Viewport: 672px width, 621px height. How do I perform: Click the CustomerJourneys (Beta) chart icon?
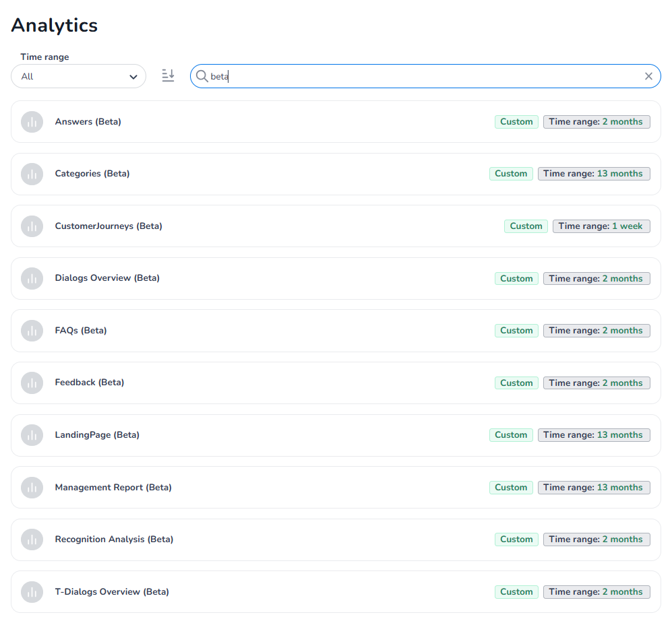(x=32, y=226)
